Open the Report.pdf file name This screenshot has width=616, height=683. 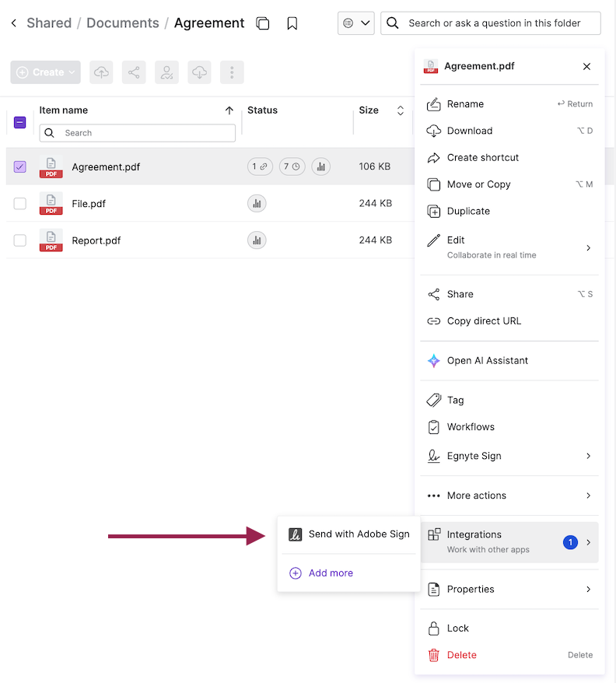coord(96,240)
